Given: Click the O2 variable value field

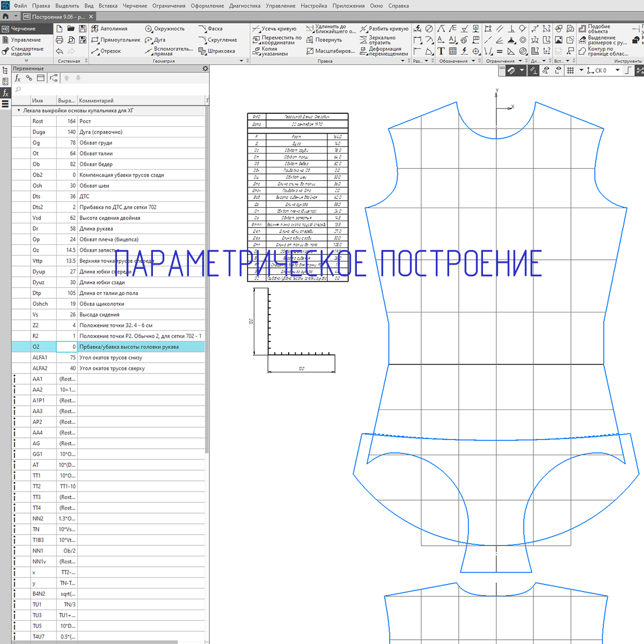Looking at the screenshot, I should click(x=67, y=347).
